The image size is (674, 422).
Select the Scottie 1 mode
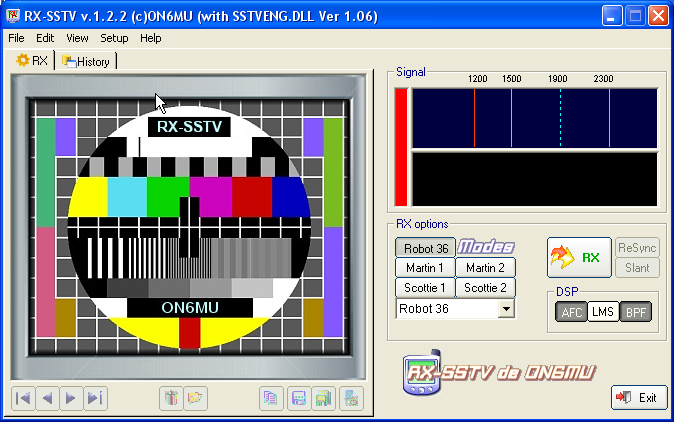click(x=425, y=287)
